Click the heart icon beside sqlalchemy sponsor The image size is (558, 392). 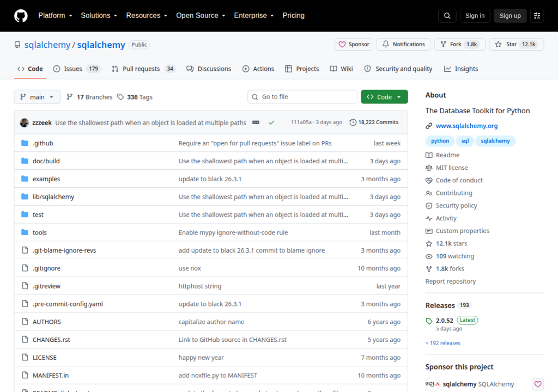[x=538, y=384]
